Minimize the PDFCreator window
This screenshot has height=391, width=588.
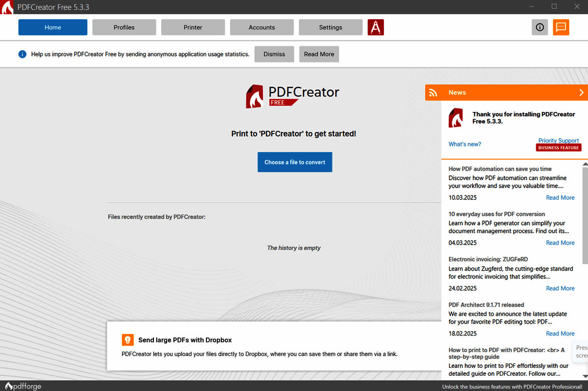coord(532,7)
